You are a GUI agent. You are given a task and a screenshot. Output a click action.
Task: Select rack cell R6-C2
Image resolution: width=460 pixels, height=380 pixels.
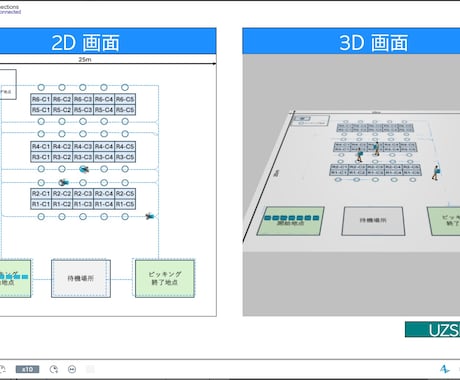[62, 99]
